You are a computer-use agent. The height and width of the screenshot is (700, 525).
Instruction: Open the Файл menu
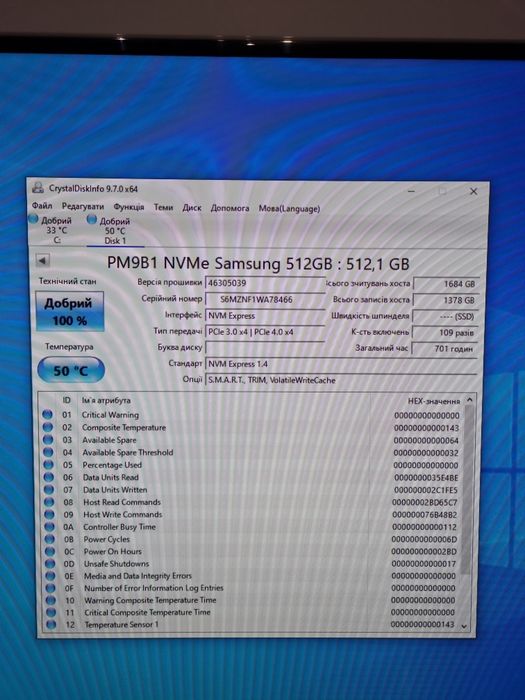coord(42,206)
